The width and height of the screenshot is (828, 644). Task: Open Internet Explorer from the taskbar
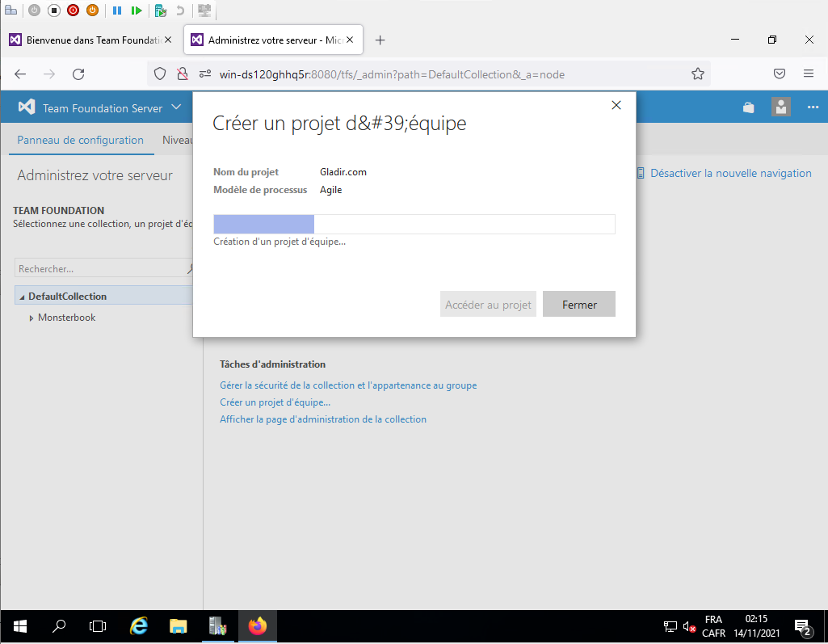click(139, 626)
